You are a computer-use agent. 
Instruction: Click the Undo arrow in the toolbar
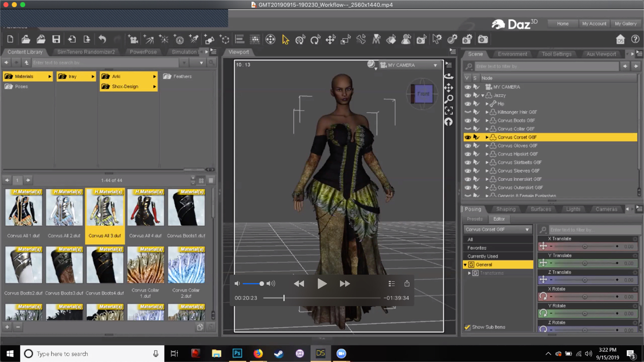[x=102, y=39]
